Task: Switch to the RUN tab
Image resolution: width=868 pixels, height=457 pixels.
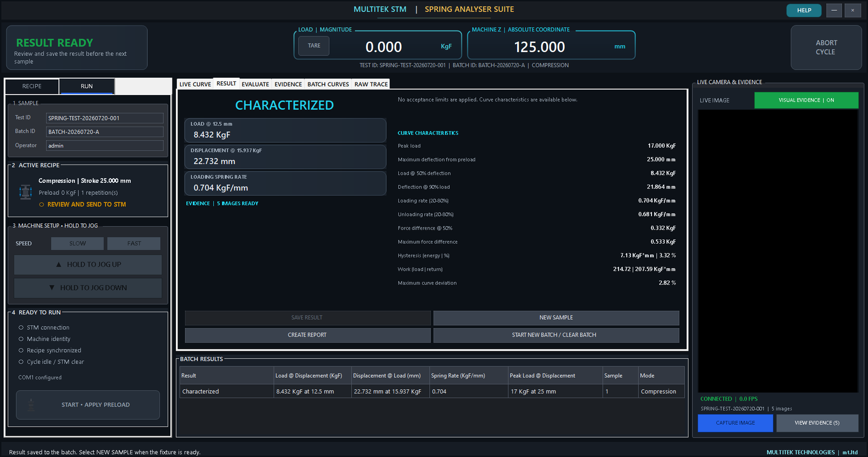Action: point(87,86)
